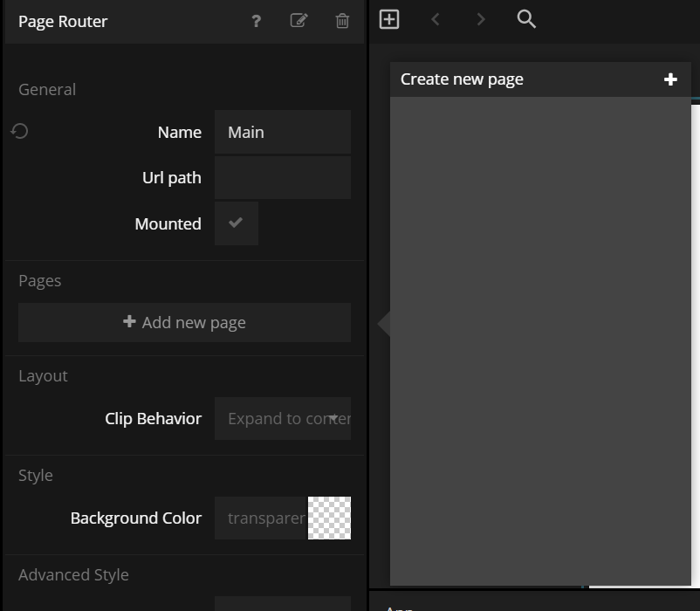Click the transparent Background Color text field
The width and height of the screenshot is (700, 611).
pyautogui.click(x=261, y=518)
